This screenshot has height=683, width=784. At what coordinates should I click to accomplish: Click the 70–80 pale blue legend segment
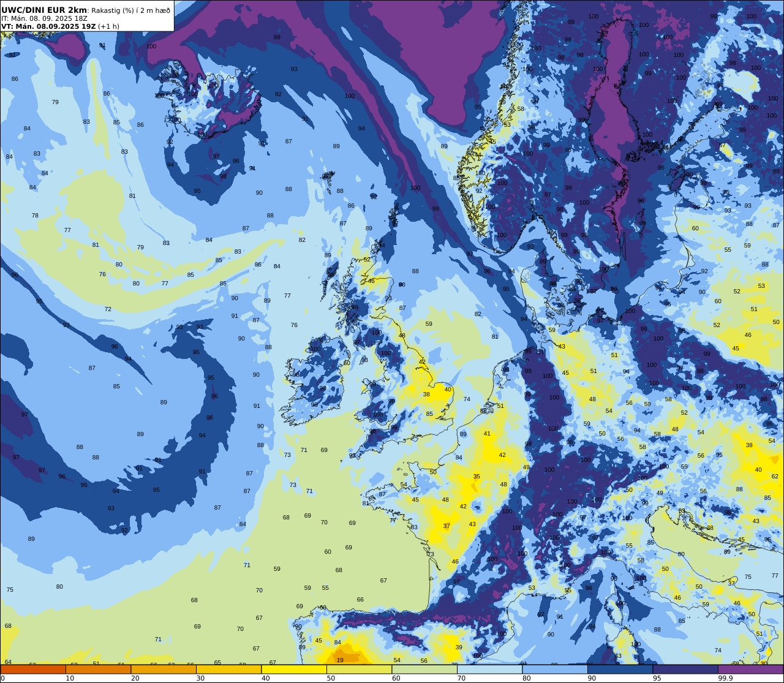tap(489, 670)
